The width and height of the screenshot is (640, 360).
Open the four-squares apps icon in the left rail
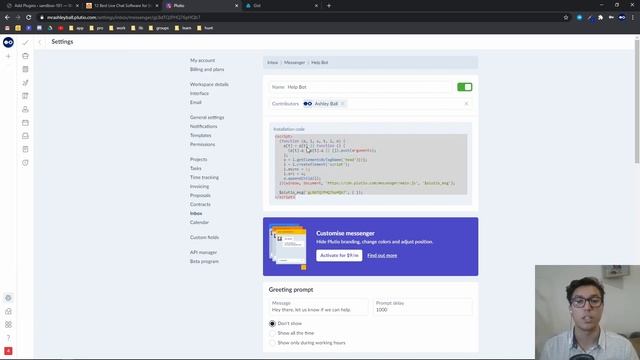click(8, 324)
